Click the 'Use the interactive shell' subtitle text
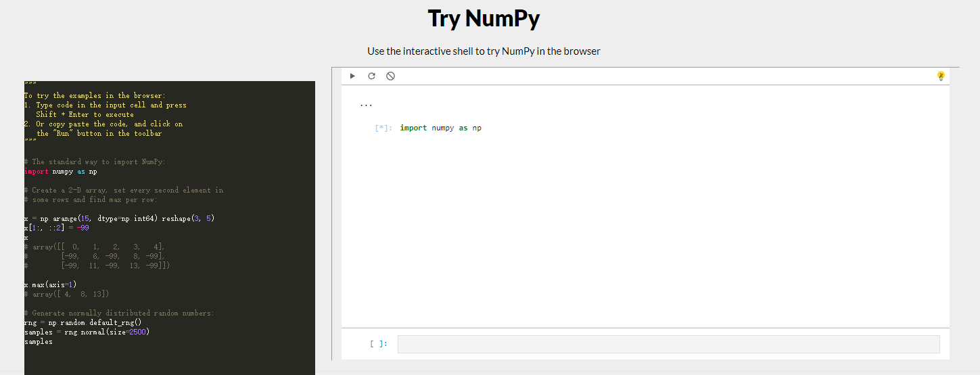 [x=484, y=51]
